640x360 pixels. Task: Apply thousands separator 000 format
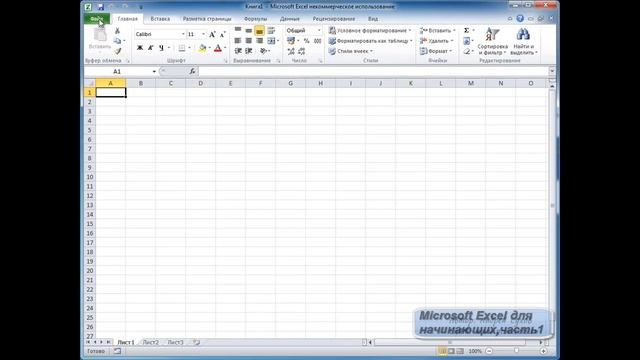(x=318, y=41)
